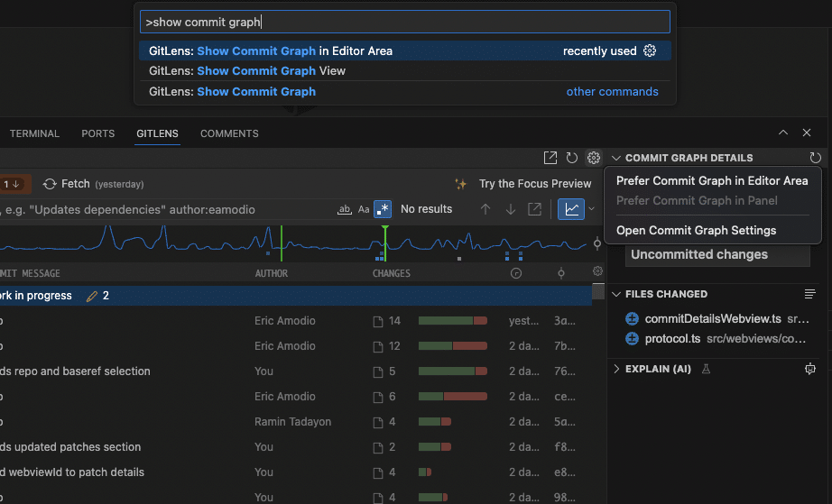Select commit 'ds repo and baseref selection'

pos(75,371)
